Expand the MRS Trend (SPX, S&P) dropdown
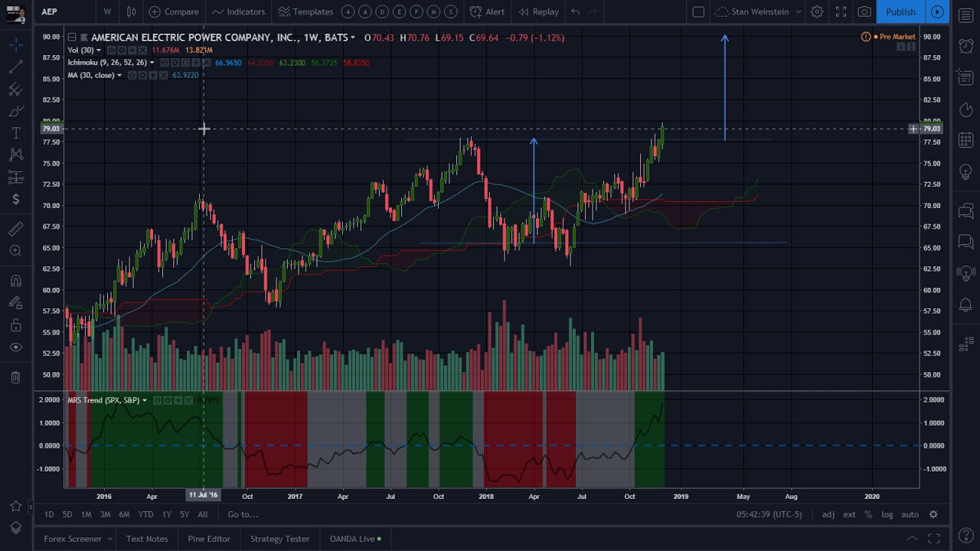The height and width of the screenshot is (551, 980). pyautogui.click(x=144, y=400)
